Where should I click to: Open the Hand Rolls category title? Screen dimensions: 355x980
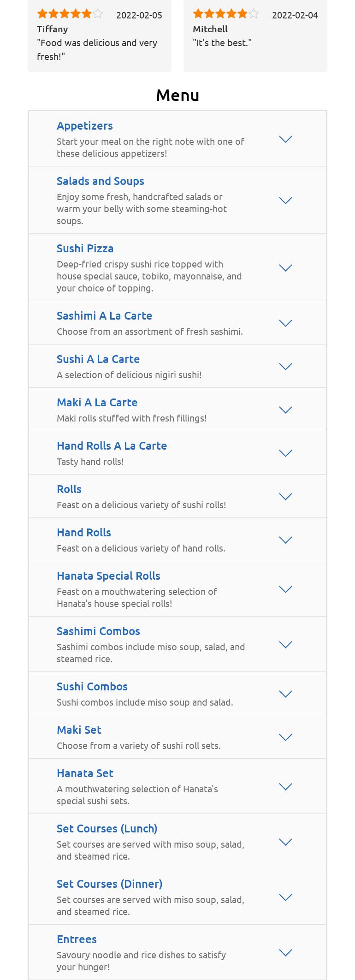pyautogui.click(x=84, y=533)
